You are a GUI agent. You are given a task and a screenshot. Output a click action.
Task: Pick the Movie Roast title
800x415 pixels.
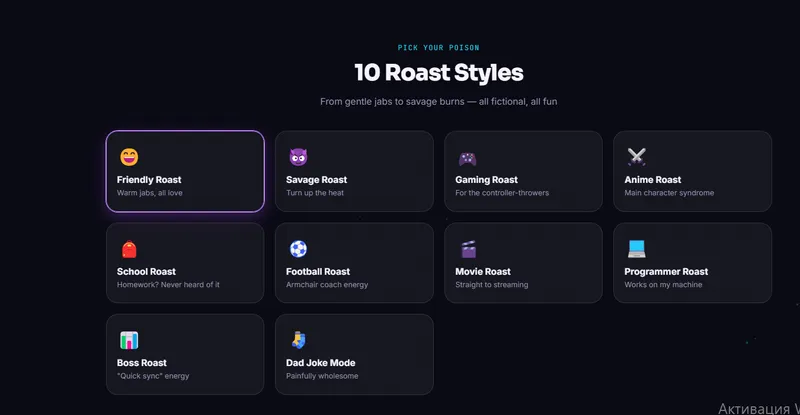(x=483, y=272)
